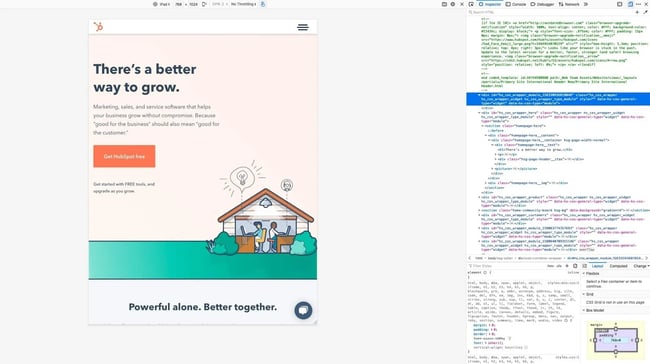Screen dimensions: 650x364
Task: Take a screenshot of the viewport
Action: (444, 4)
